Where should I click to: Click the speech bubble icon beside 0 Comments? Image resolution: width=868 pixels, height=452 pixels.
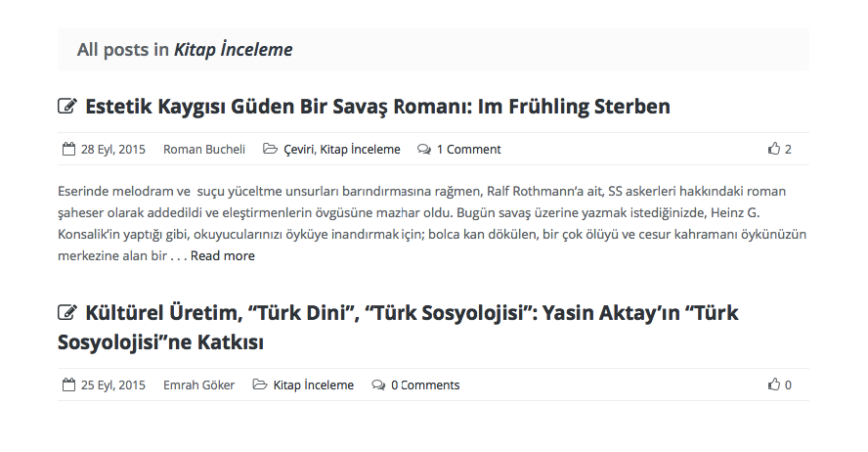(x=378, y=385)
